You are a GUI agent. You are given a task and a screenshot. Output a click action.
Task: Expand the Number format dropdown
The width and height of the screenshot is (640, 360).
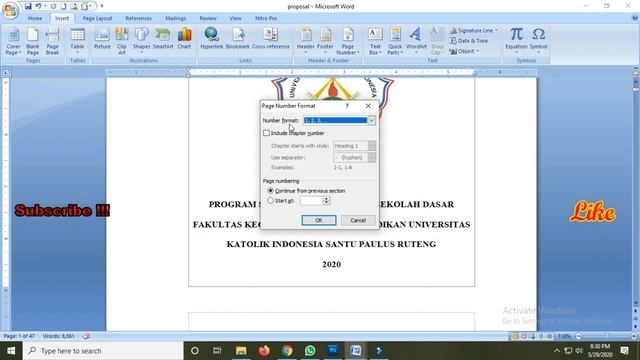pos(371,120)
